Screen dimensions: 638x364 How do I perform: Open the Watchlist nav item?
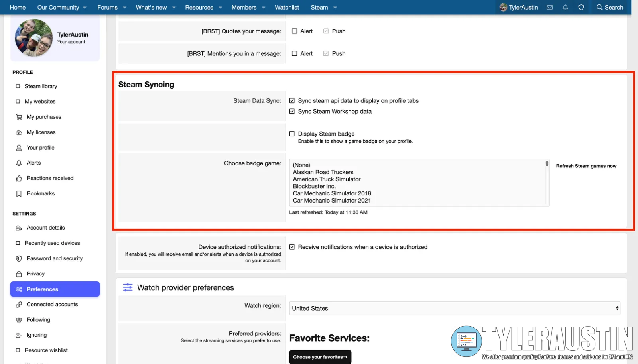pos(287,8)
